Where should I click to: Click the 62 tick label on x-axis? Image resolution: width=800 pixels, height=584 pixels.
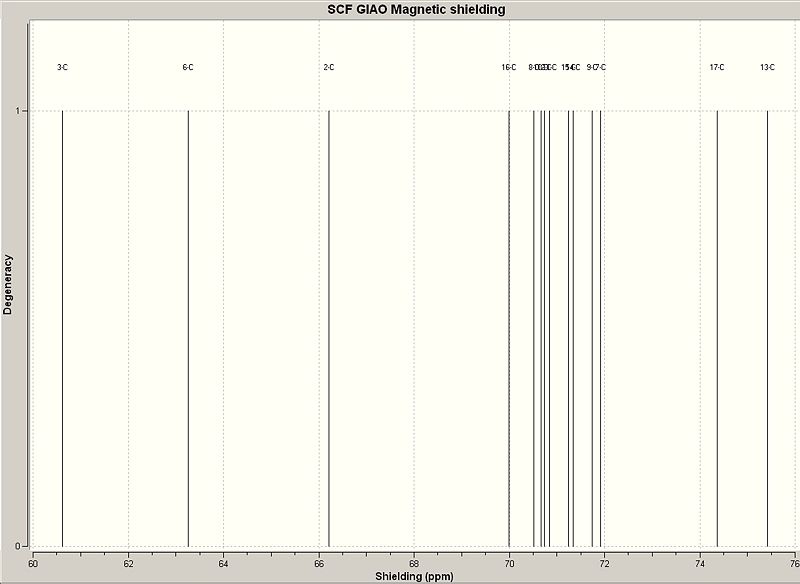129,564
